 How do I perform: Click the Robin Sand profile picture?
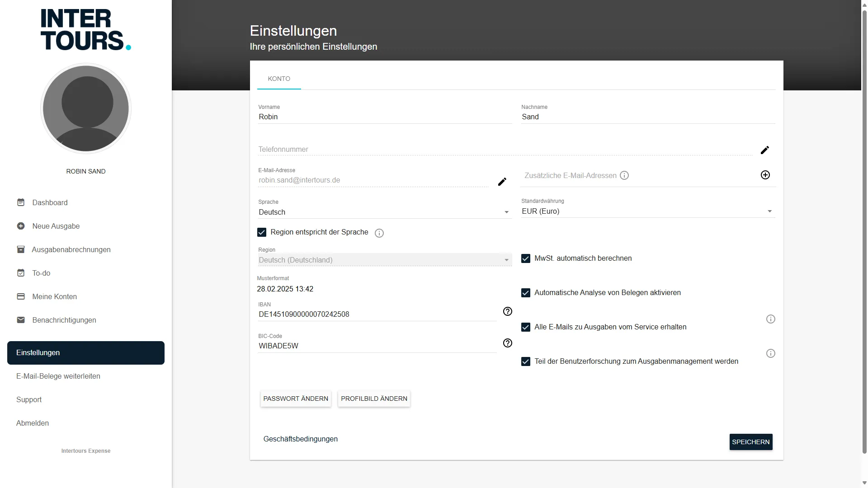[x=85, y=108]
